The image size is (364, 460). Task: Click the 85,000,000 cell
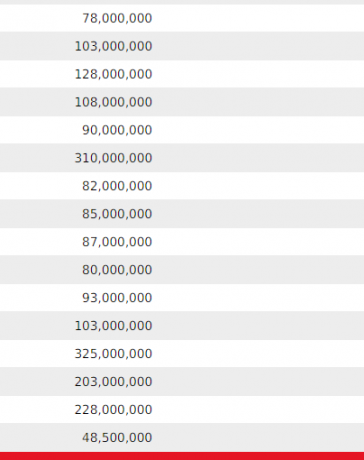pos(117,214)
